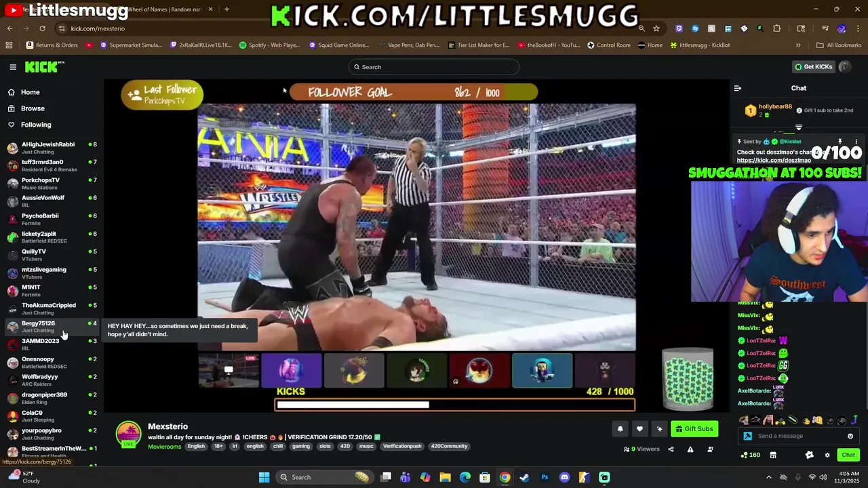The height and width of the screenshot is (488, 868).
Task: Open Control Room bookmark
Action: tap(608, 45)
